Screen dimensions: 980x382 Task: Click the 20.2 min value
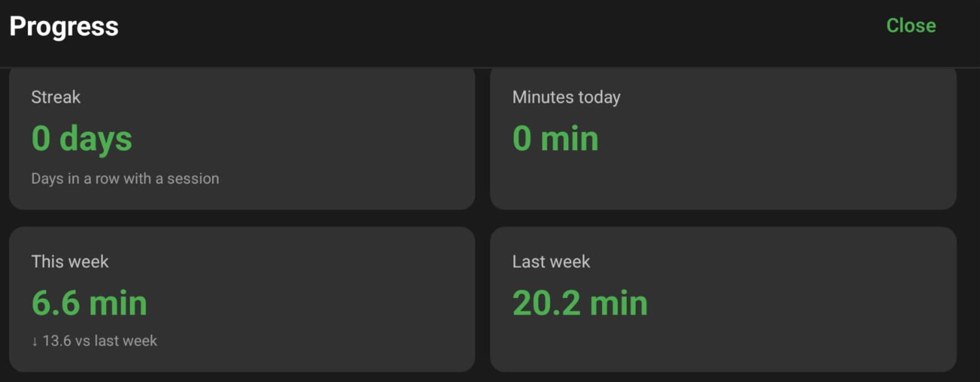[580, 303]
